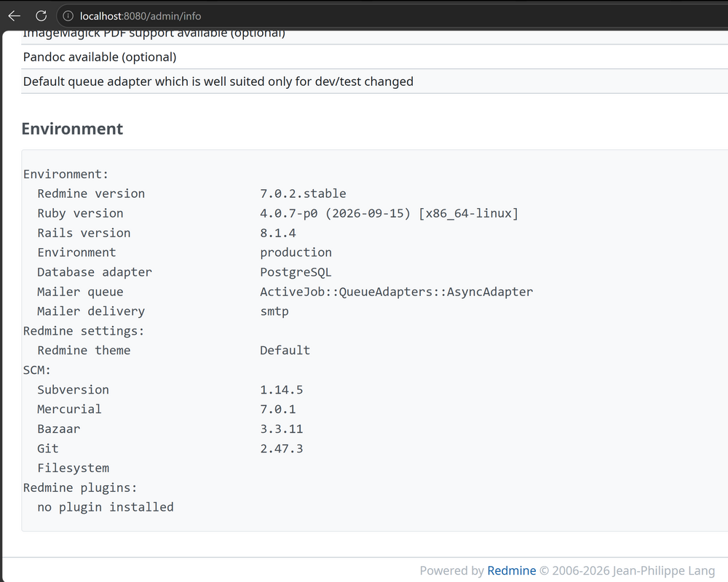Click the 'Redmine version' label
The height and width of the screenshot is (582, 728).
coord(91,194)
